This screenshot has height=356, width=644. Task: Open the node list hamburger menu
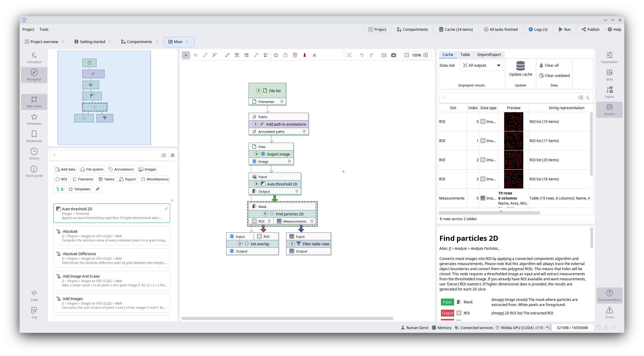[x=173, y=155]
